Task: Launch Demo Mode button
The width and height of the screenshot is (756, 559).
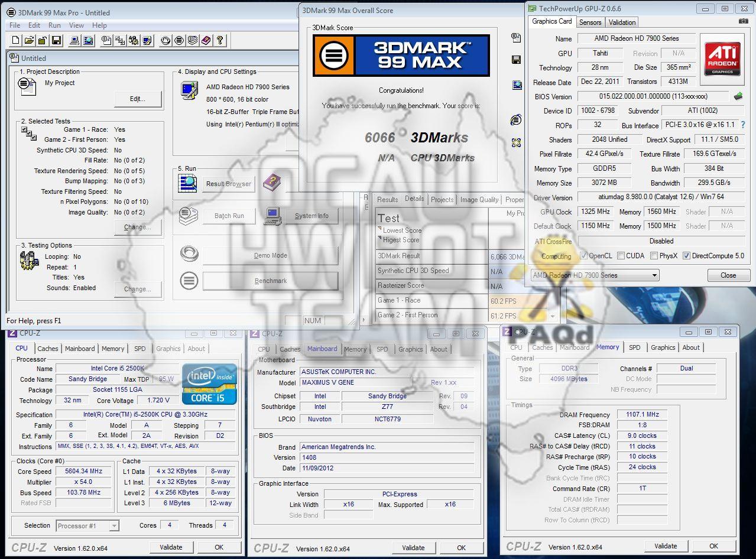Action: (271, 255)
